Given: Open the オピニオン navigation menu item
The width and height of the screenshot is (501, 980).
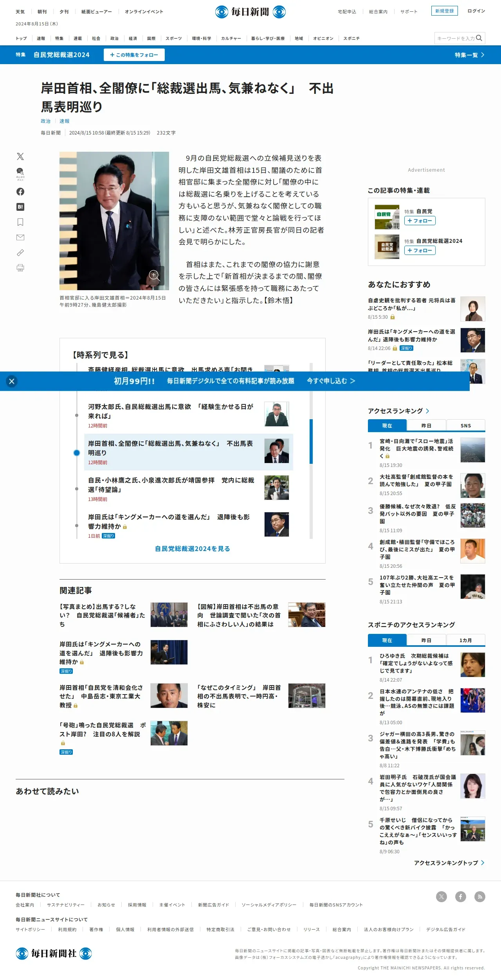Looking at the screenshot, I should click(x=323, y=38).
